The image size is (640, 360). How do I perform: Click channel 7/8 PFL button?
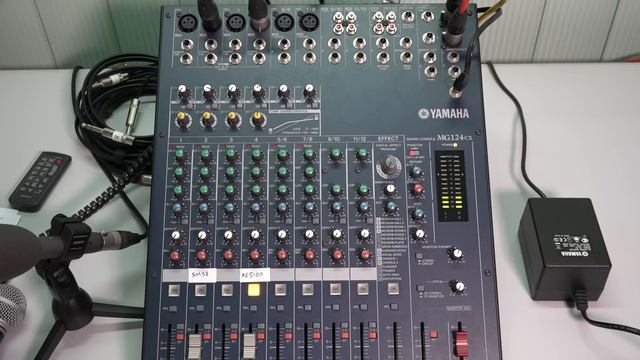click(308, 307)
